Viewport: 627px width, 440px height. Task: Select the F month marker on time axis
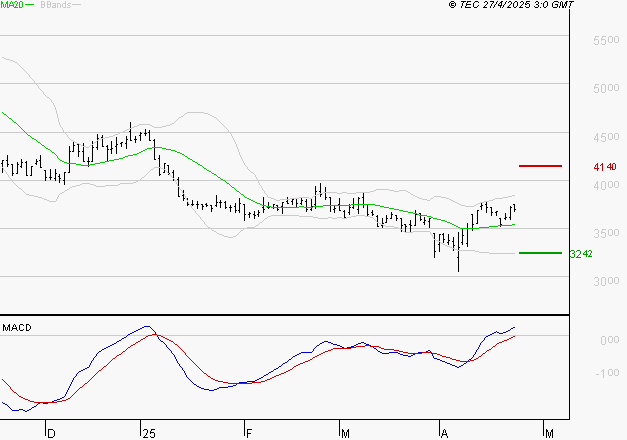tap(248, 433)
